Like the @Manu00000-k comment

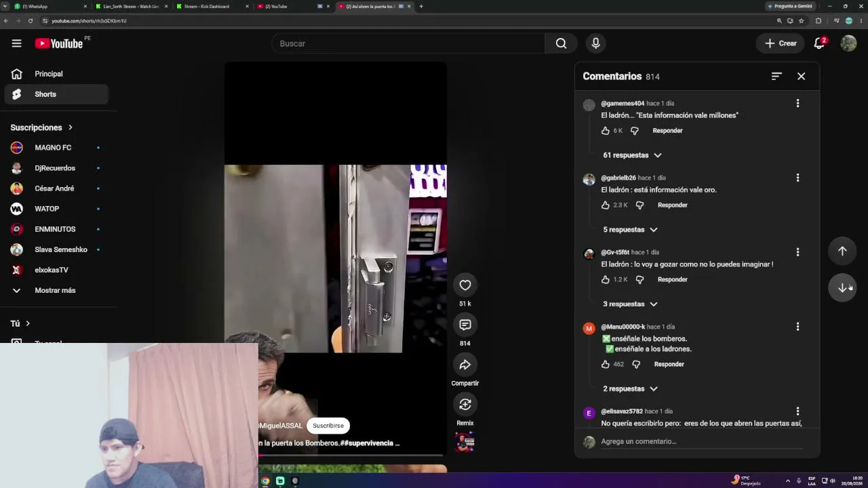click(x=606, y=365)
